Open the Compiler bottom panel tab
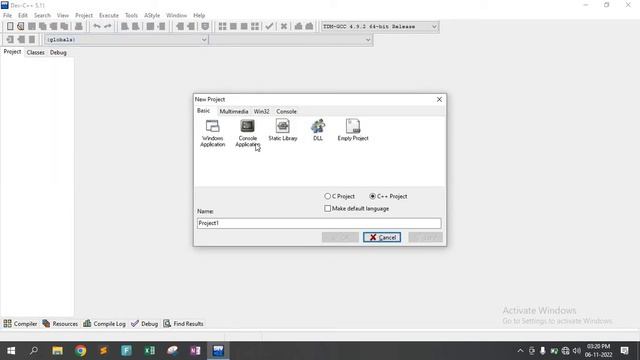 coord(20,324)
